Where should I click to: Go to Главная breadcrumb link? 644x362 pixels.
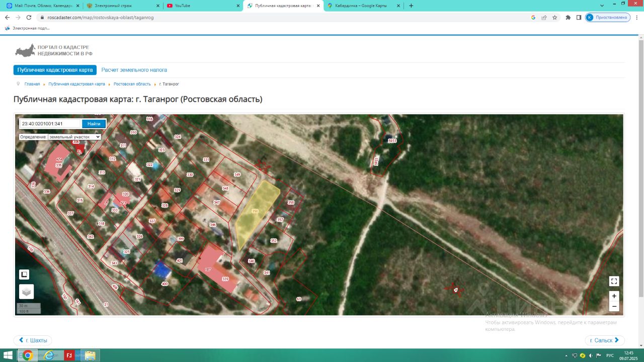click(32, 84)
